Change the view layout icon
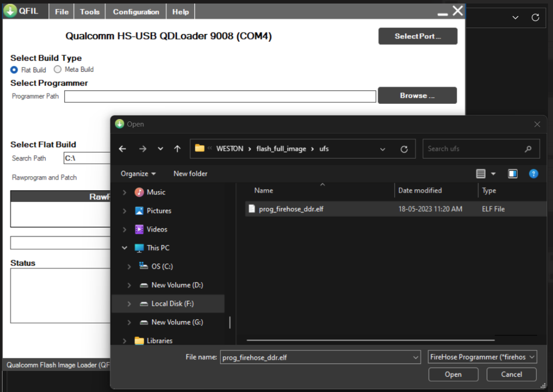 click(481, 174)
